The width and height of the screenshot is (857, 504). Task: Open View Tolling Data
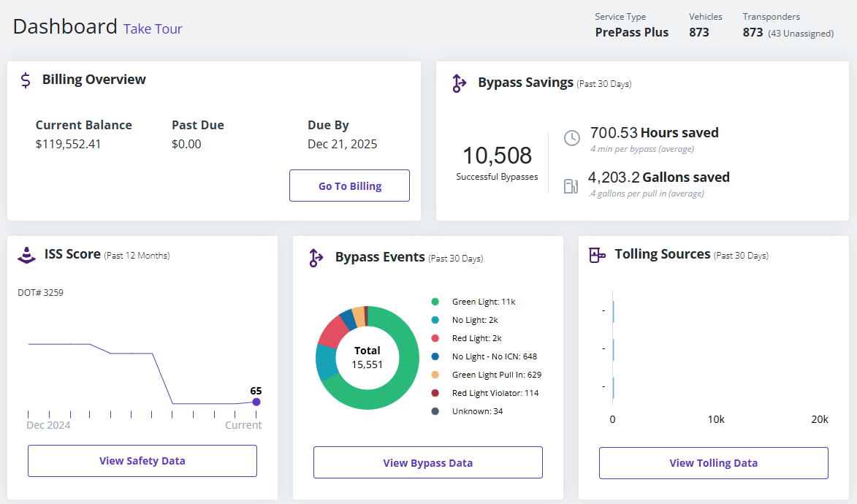click(713, 462)
